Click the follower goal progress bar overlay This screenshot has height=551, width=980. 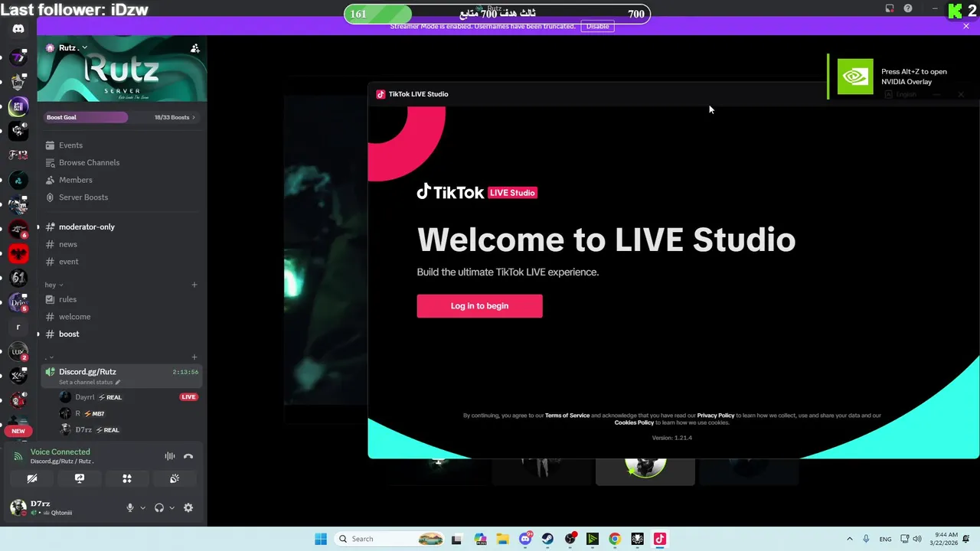[497, 14]
